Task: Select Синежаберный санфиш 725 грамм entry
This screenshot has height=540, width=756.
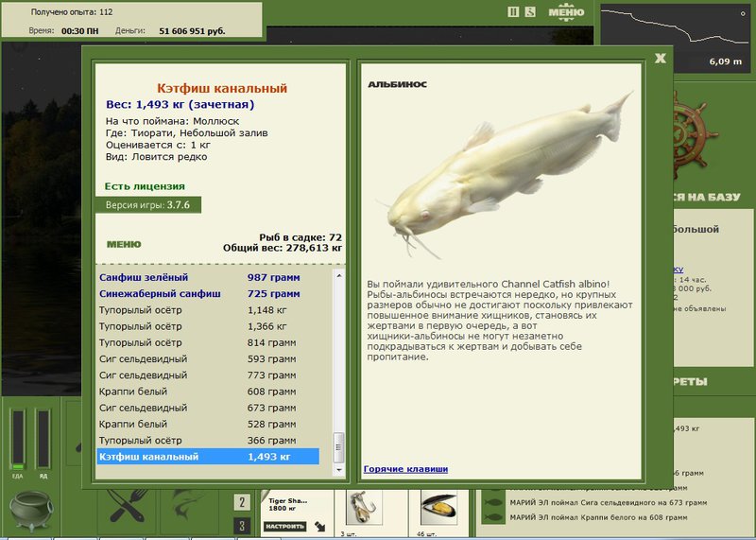Action: tap(199, 294)
